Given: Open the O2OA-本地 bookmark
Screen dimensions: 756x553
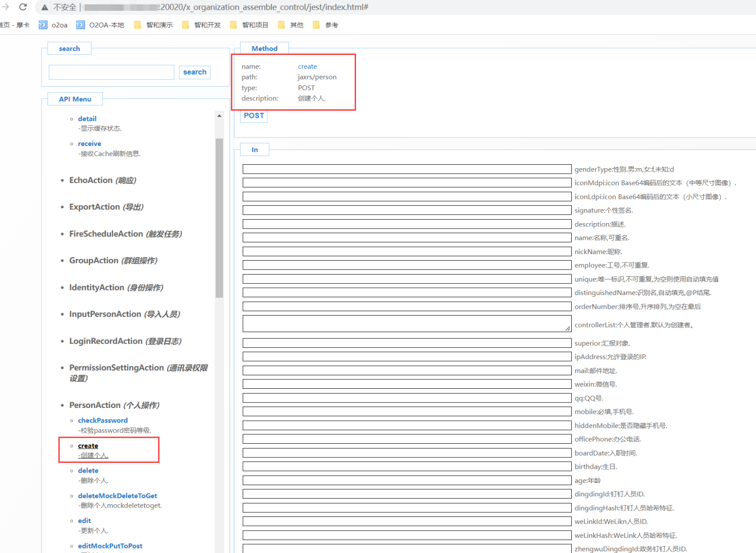Looking at the screenshot, I should pos(101,25).
